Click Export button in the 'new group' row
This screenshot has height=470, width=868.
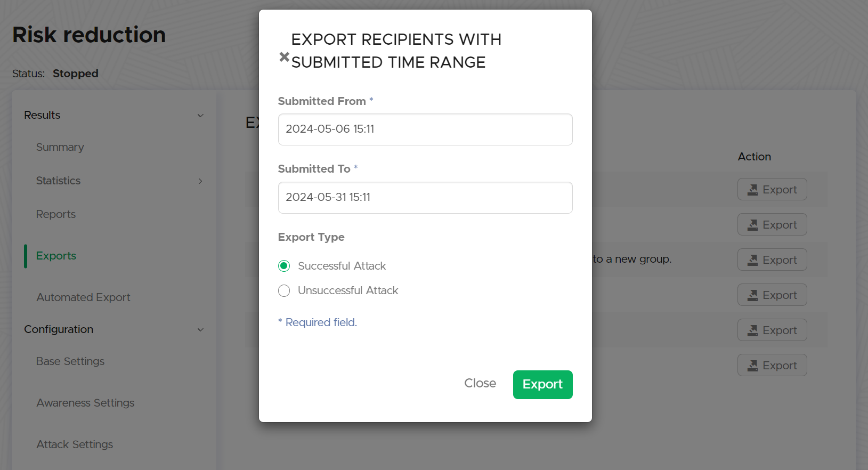point(772,260)
